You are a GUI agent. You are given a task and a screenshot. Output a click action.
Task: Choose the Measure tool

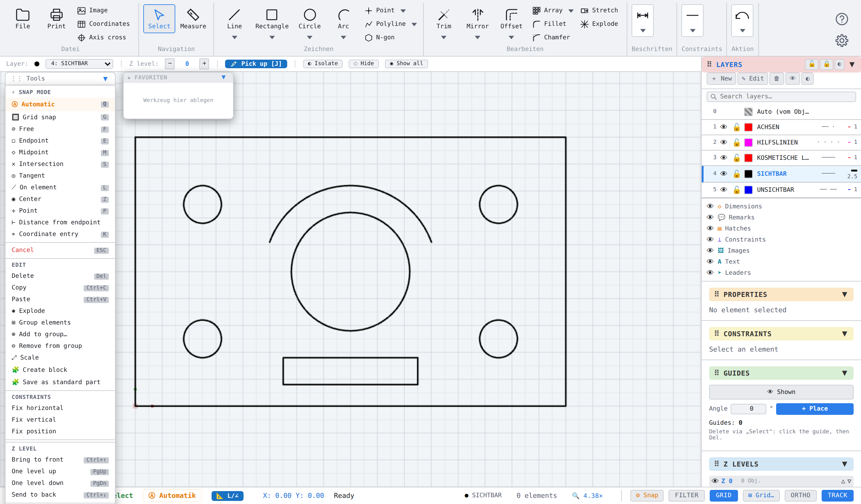(193, 19)
